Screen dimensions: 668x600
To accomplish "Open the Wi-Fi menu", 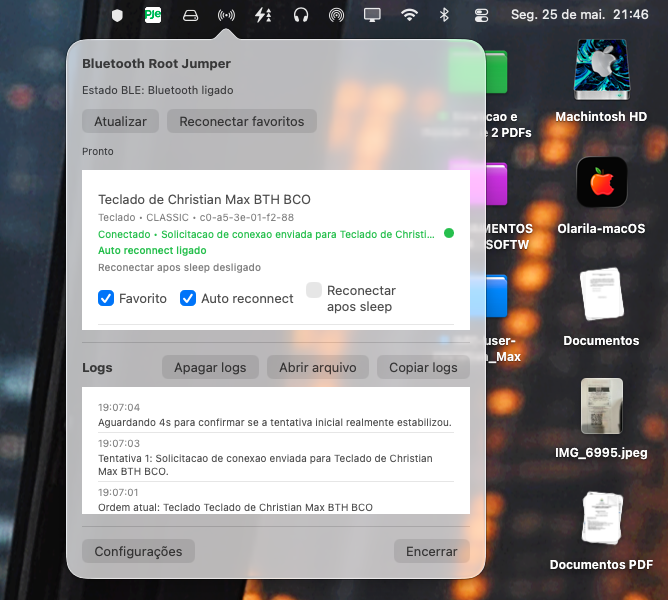I will coord(409,15).
